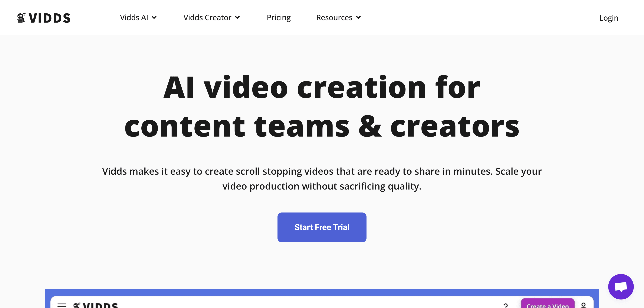
Task: Select the Pricing menu item
Action: 279,17
